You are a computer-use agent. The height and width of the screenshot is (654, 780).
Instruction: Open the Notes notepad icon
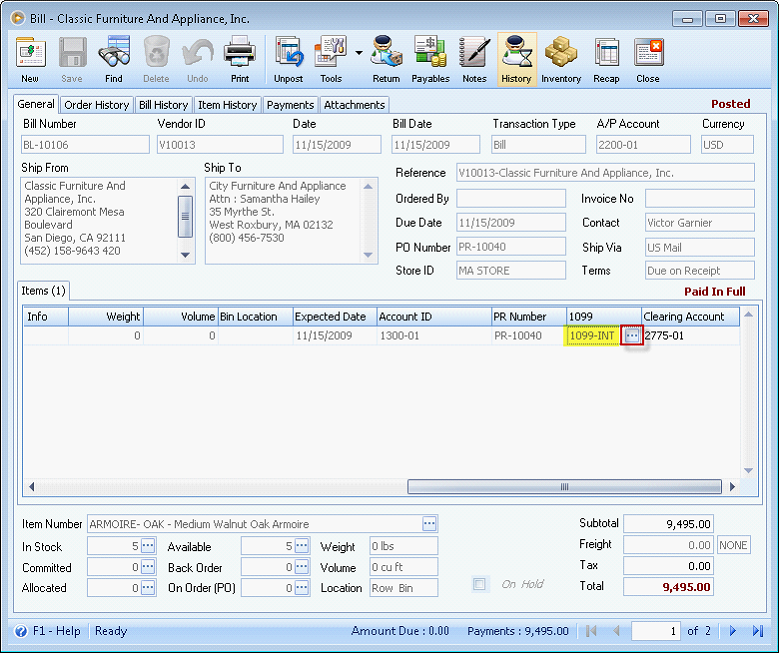click(x=474, y=60)
